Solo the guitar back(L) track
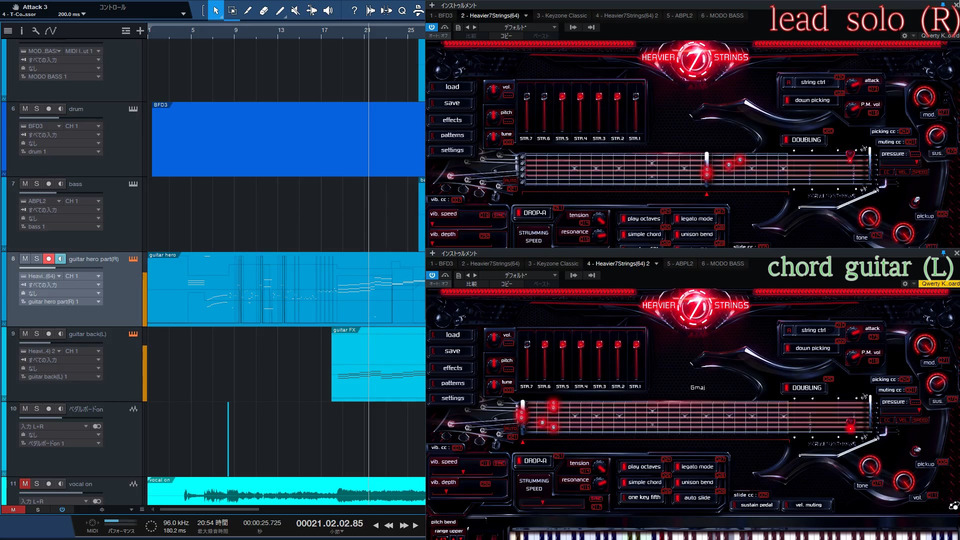This screenshot has width=960, height=540. (37, 334)
